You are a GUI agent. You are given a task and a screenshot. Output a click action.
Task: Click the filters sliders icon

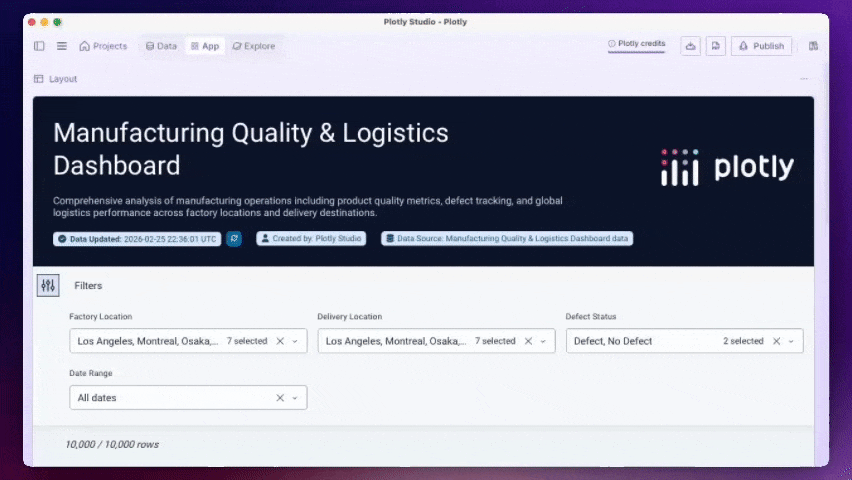click(x=48, y=286)
